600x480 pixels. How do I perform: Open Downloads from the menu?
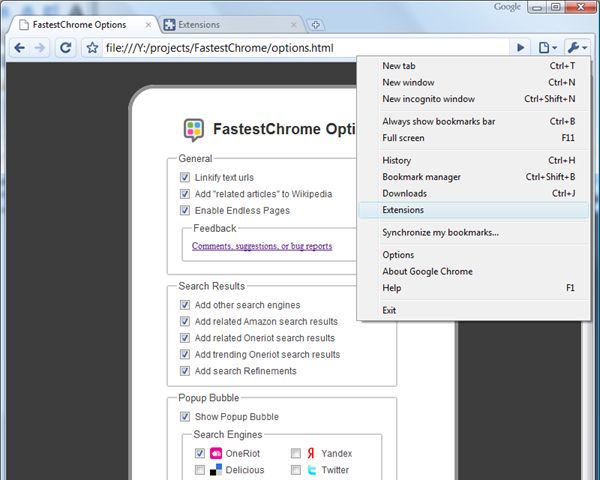click(x=474, y=193)
